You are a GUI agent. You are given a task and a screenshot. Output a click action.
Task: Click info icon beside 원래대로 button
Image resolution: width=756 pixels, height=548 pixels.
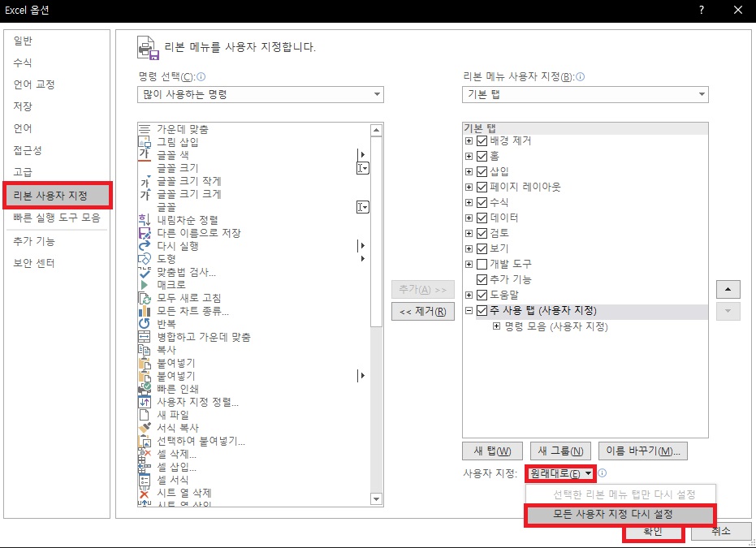tap(603, 473)
